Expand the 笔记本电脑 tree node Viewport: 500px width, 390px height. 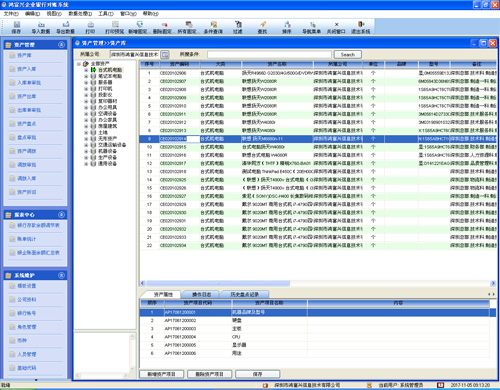(x=86, y=76)
